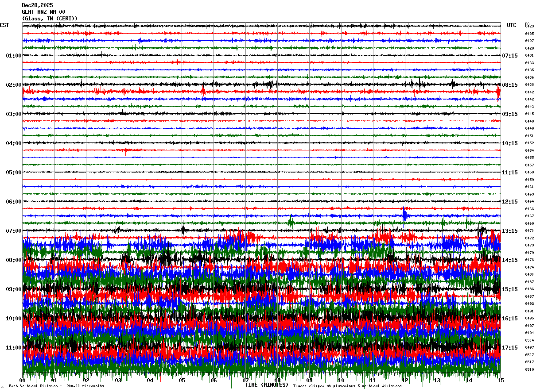Image resolution: width=536 pixels, height=392 pixels.
Task: Click the DC offset value 6438
Action: [x=529, y=85]
